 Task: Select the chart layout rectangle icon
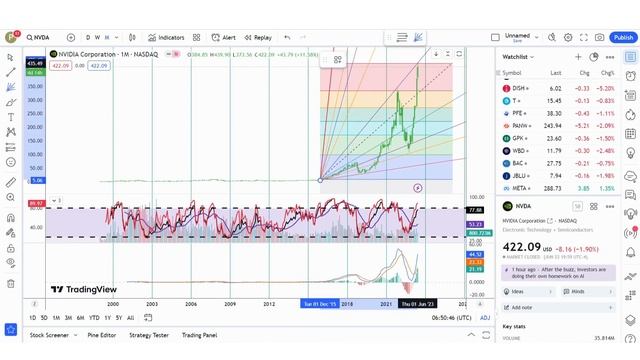tap(495, 38)
